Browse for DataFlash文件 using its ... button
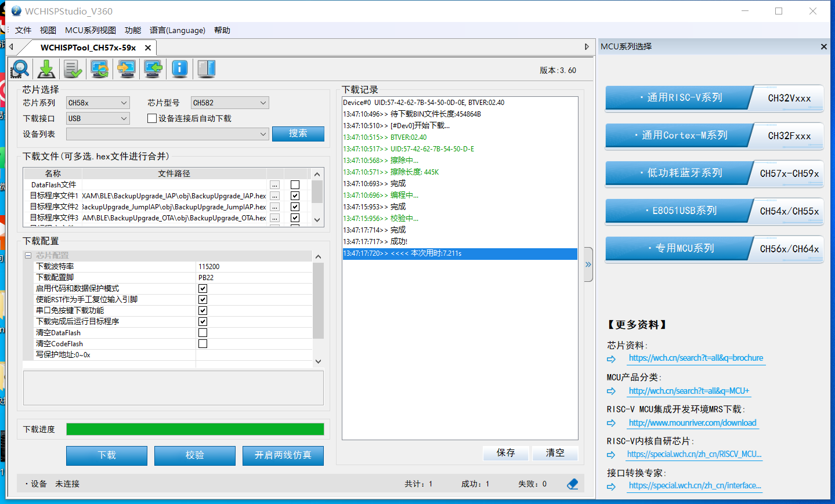The width and height of the screenshot is (835, 504). point(275,185)
